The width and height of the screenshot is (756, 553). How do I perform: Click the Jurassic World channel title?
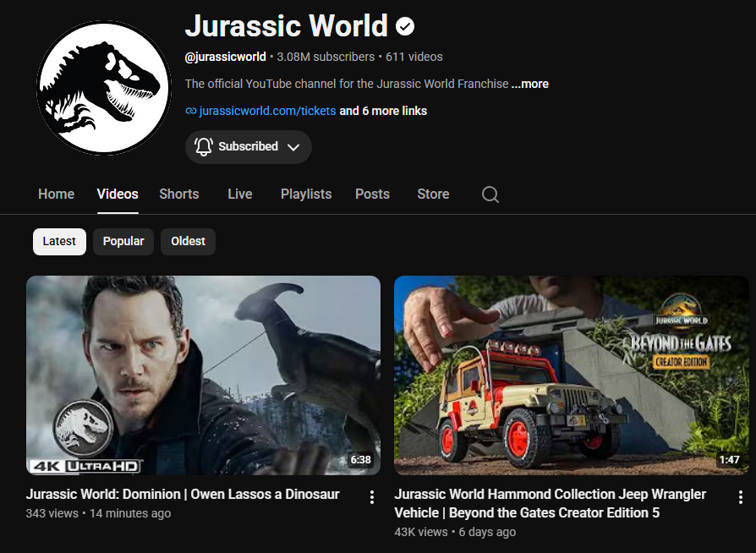pyautogui.click(x=287, y=25)
